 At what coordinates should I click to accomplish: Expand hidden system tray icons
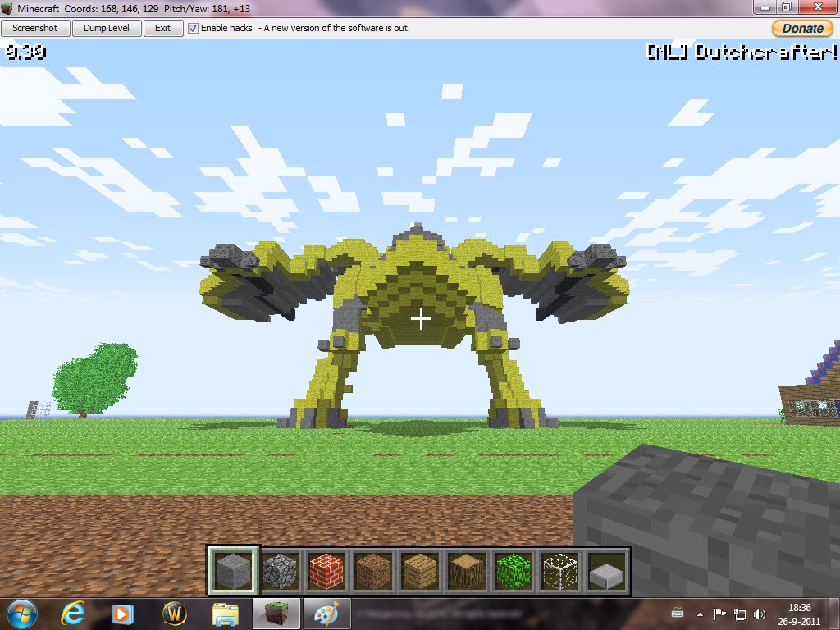(x=698, y=612)
